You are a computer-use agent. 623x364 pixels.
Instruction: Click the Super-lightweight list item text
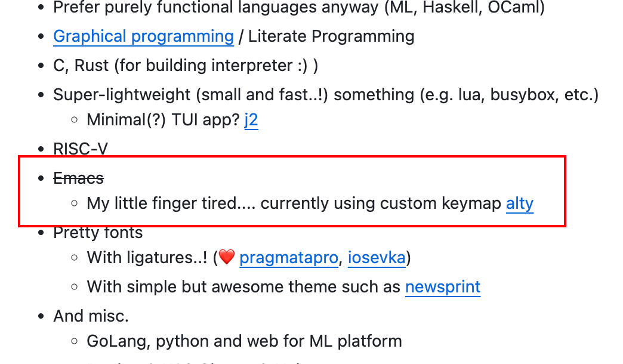click(326, 94)
